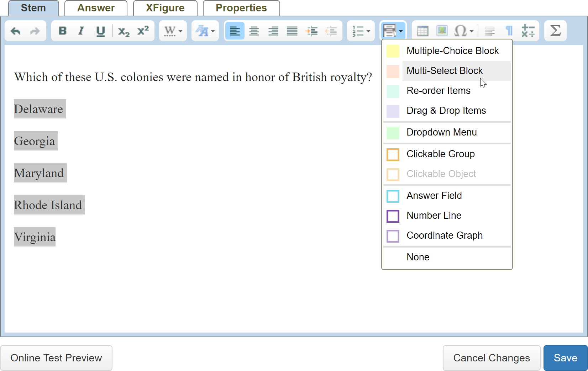Image resolution: width=588 pixels, height=371 pixels.
Task: Toggle Bold formatting
Action: [63, 31]
